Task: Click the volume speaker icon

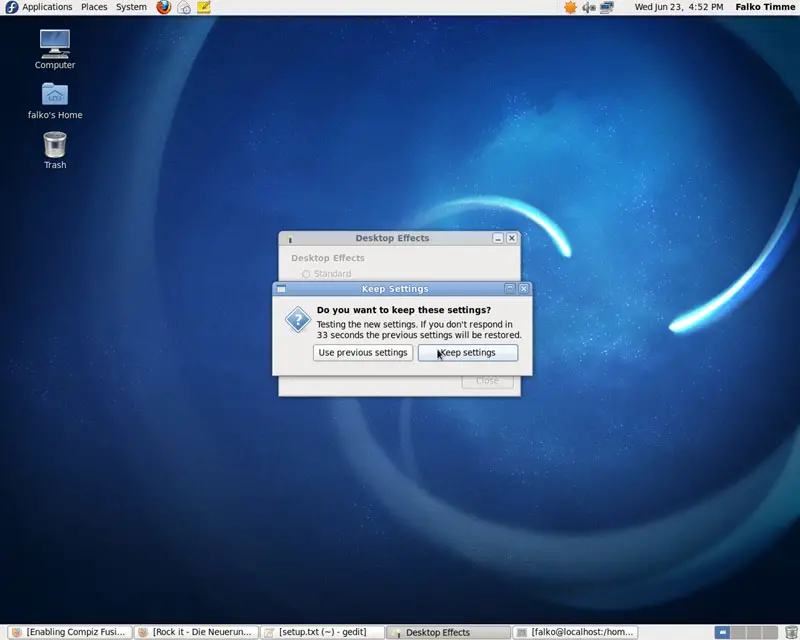Action: [589, 7]
